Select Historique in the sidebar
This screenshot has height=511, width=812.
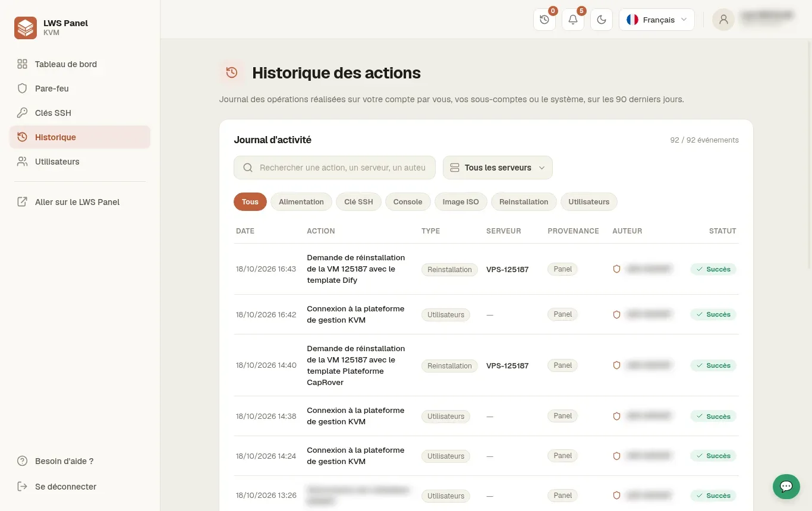(x=80, y=137)
